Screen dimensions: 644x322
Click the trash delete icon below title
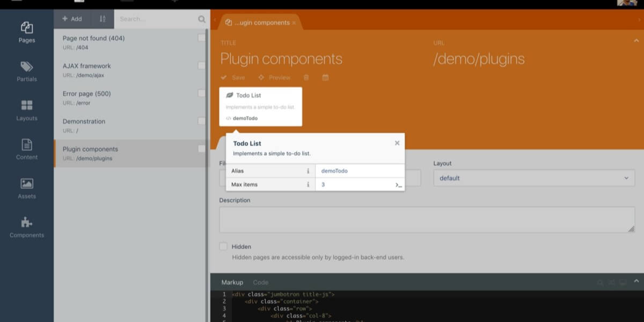click(306, 77)
